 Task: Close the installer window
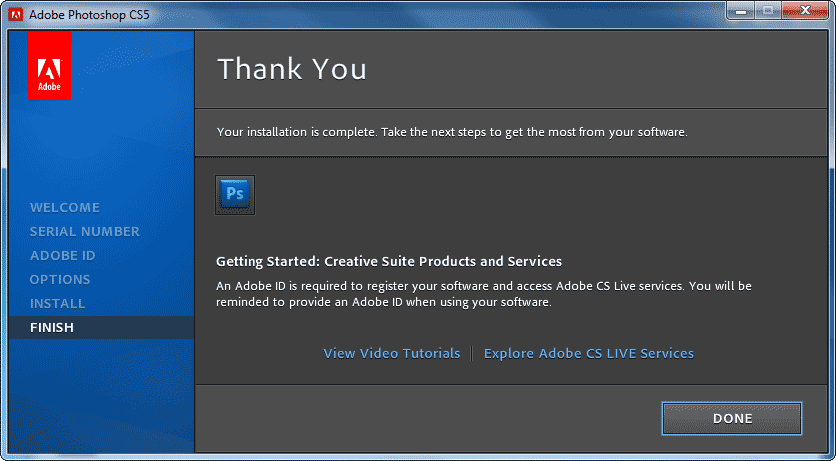point(806,11)
